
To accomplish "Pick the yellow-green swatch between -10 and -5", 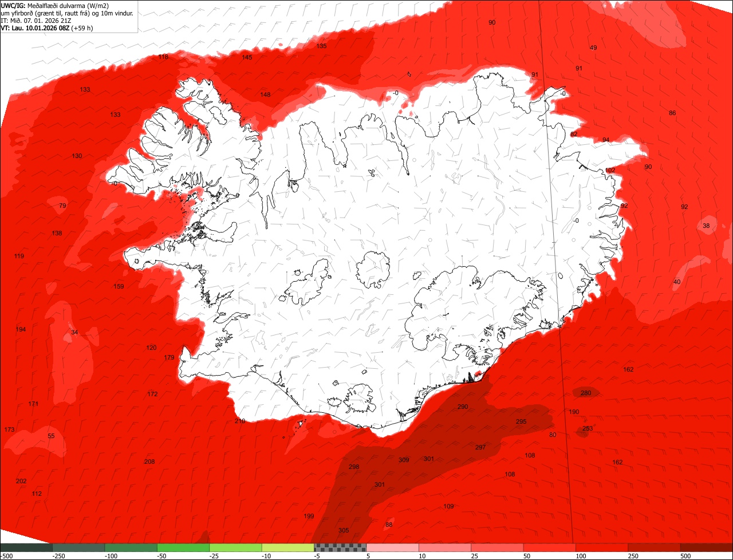I will point(287,547).
